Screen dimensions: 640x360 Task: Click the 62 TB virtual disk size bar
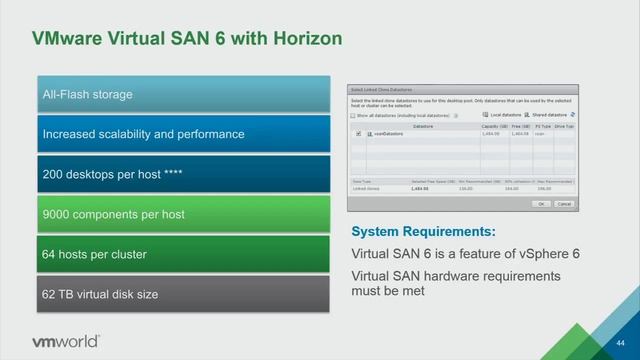click(183, 294)
